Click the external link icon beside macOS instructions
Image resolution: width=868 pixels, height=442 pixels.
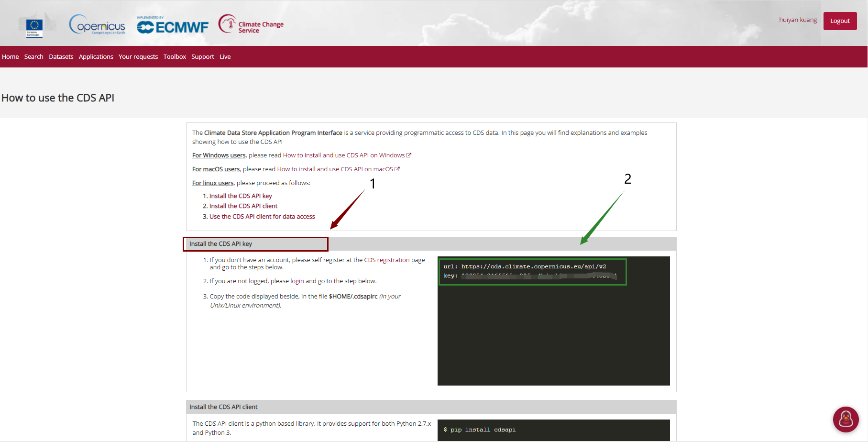point(398,169)
